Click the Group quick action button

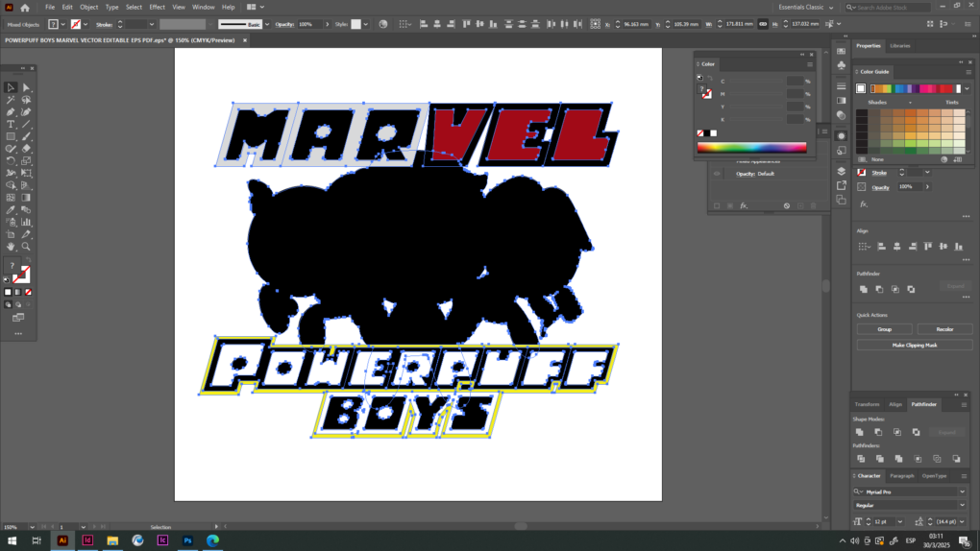point(884,329)
